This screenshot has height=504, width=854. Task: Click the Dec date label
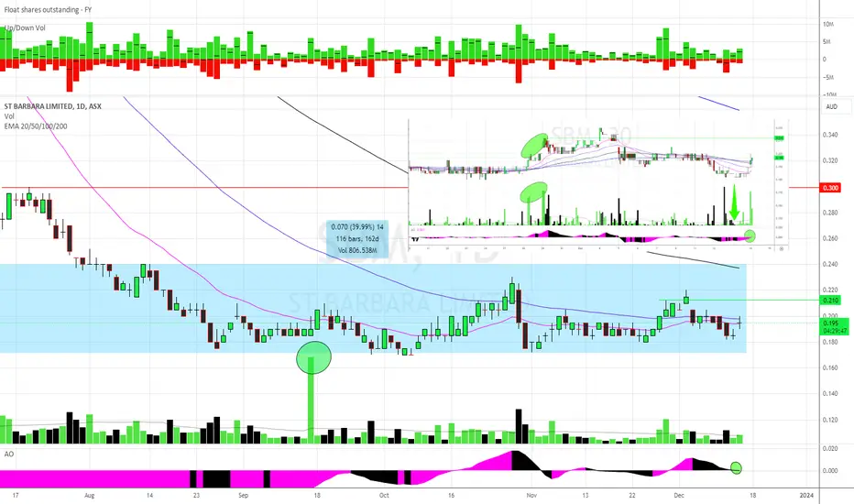click(x=679, y=495)
